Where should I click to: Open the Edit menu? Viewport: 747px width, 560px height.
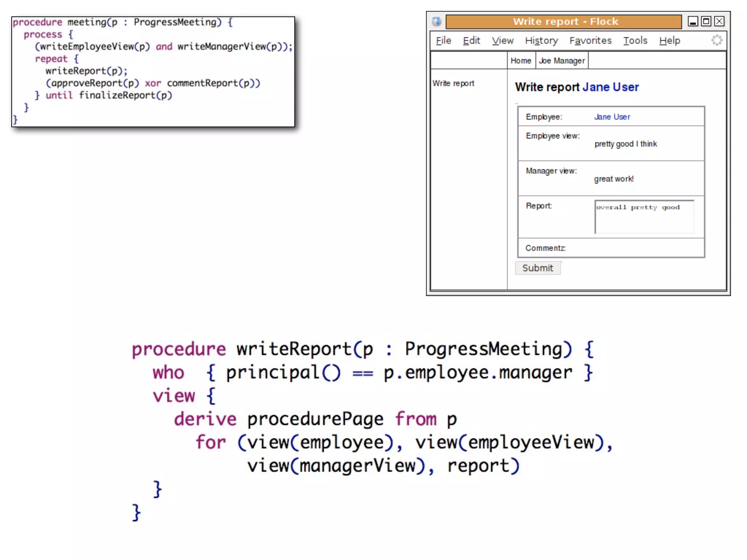tap(471, 40)
